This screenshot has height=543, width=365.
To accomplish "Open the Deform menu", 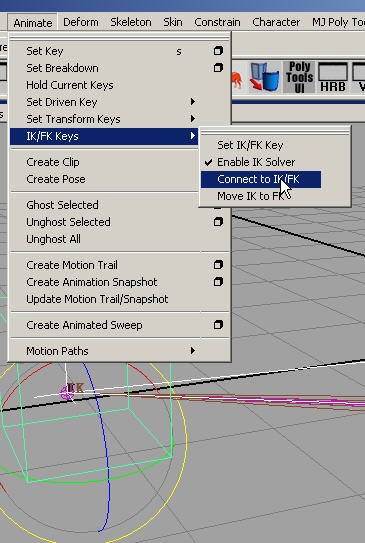I will coord(81,22).
